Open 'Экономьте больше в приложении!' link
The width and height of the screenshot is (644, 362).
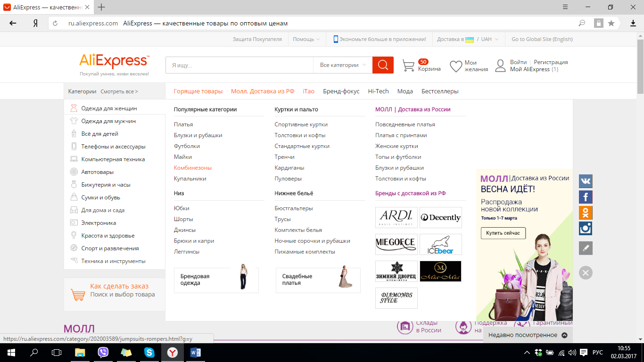coord(380,39)
